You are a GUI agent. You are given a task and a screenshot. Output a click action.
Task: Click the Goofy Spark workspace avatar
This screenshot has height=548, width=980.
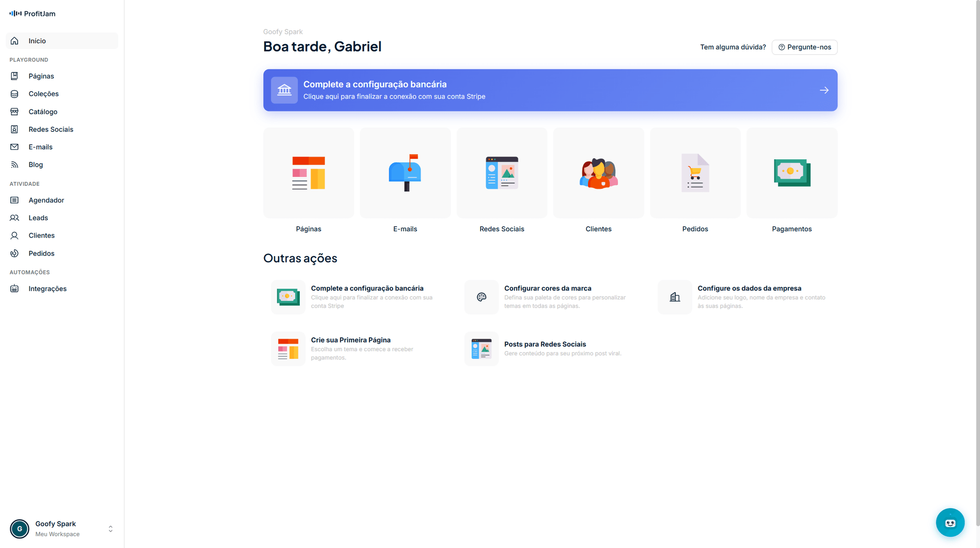point(20,529)
